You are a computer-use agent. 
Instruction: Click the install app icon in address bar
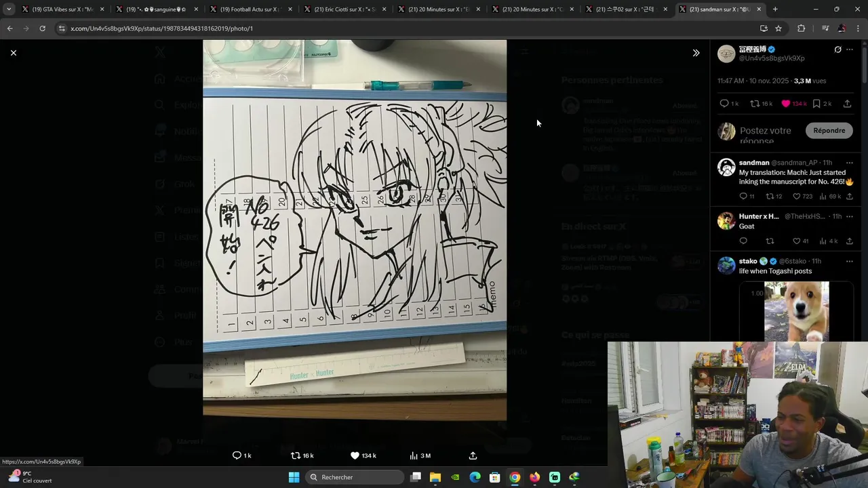pos(764,28)
